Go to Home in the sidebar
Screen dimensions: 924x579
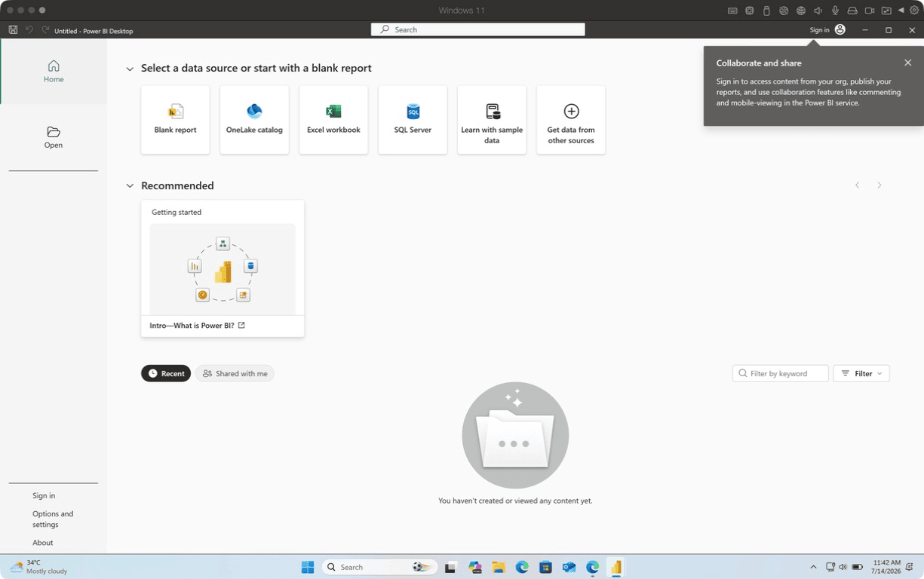click(x=54, y=72)
